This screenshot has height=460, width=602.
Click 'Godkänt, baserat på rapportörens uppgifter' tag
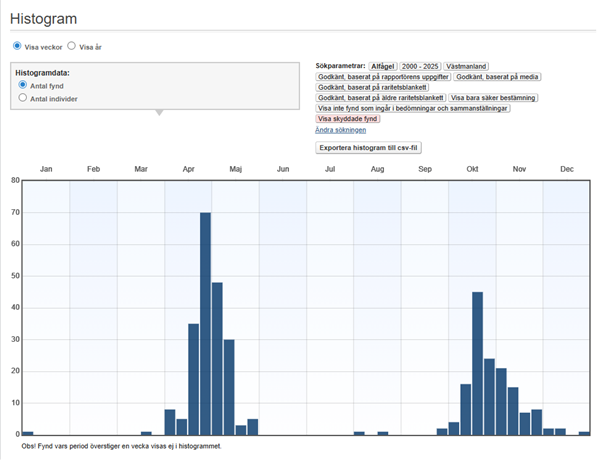tap(383, 76)
